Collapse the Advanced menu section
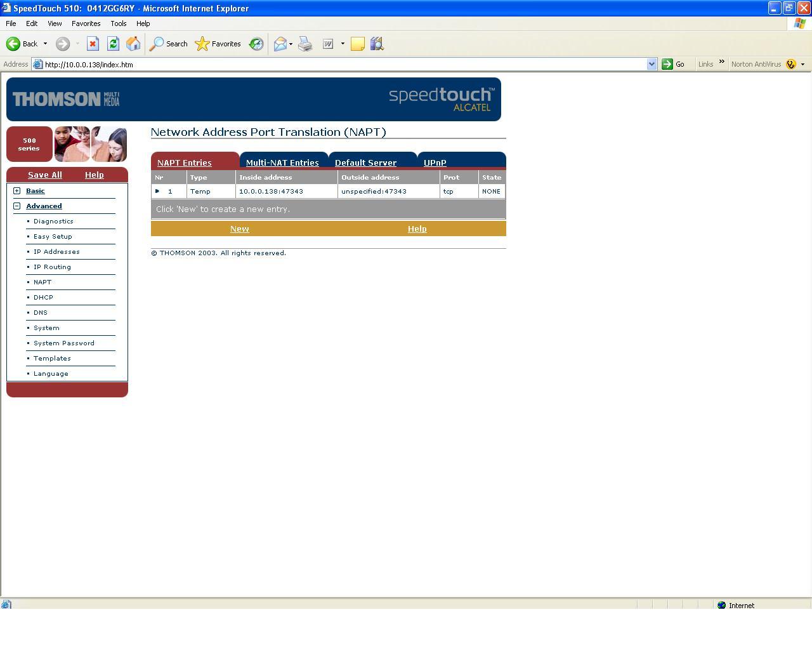The height and width of the screenshot is (650, 812). (17, 206)
